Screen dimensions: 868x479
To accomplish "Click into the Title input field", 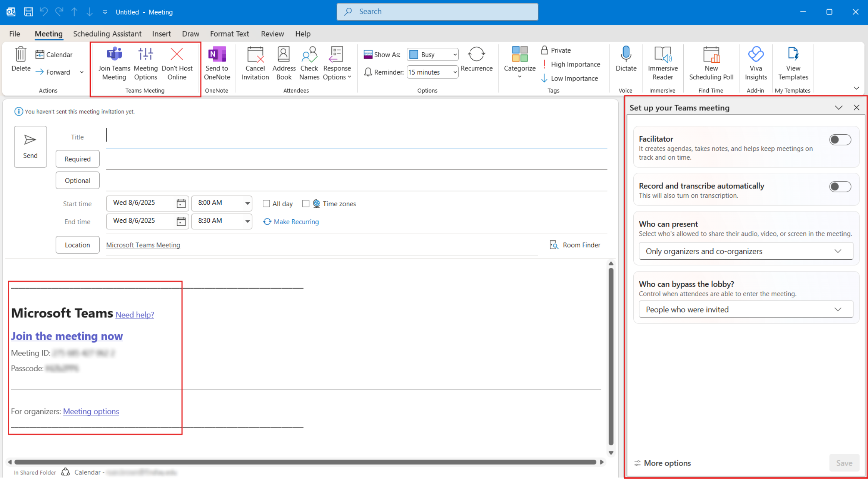I will point(356,137).
